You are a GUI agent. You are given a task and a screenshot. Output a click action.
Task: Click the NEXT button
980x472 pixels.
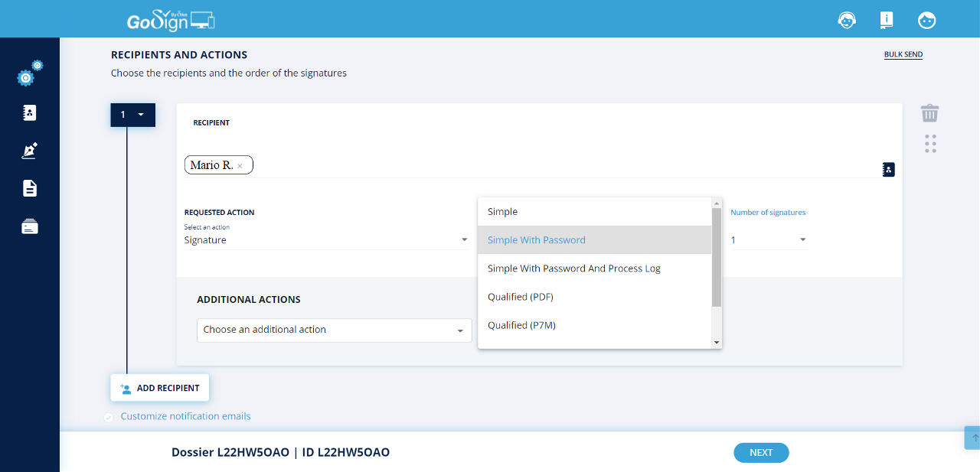pyautogui.click(x=760, y=452)
